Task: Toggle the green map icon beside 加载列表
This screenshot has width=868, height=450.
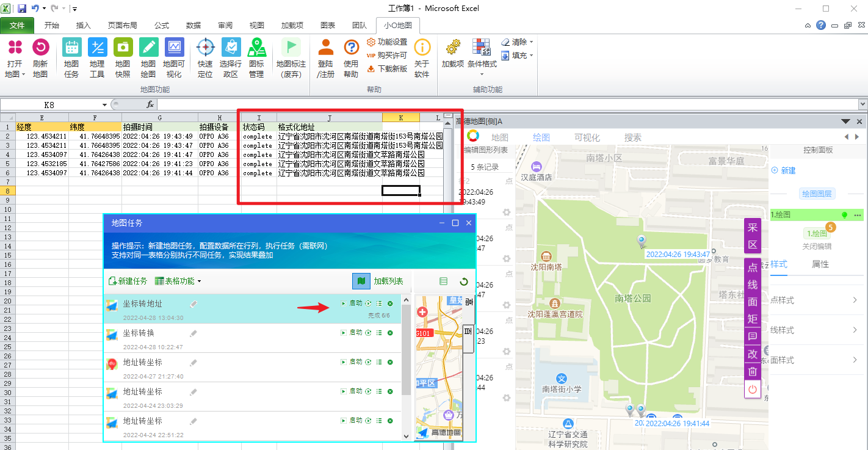Action: [x=361, y=281]
